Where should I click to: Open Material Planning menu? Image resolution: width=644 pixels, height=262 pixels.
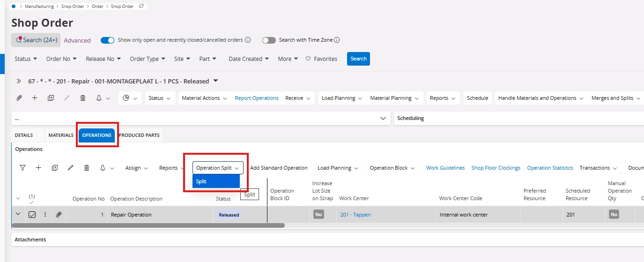pos(394,98)
